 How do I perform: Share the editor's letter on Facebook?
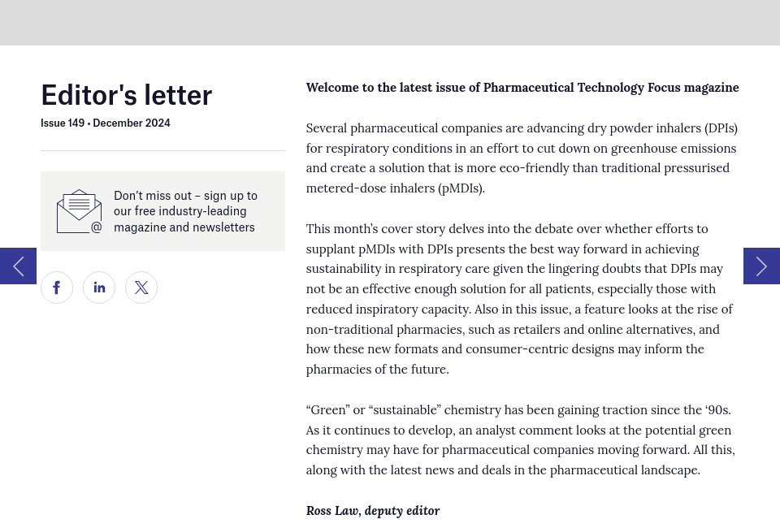57,288
